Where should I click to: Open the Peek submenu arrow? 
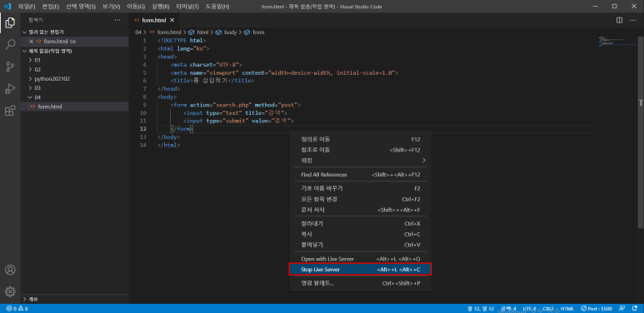(x=424, y=161)
